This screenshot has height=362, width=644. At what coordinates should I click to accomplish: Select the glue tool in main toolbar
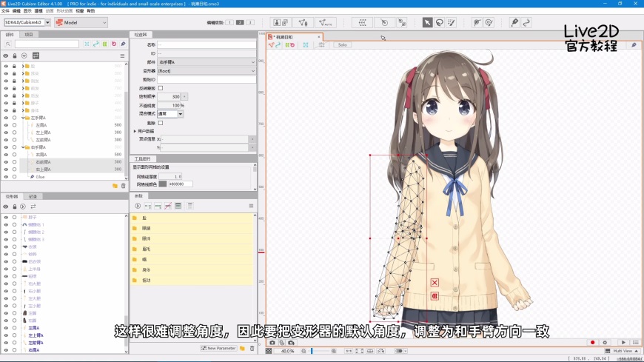[x=477, y=23]
